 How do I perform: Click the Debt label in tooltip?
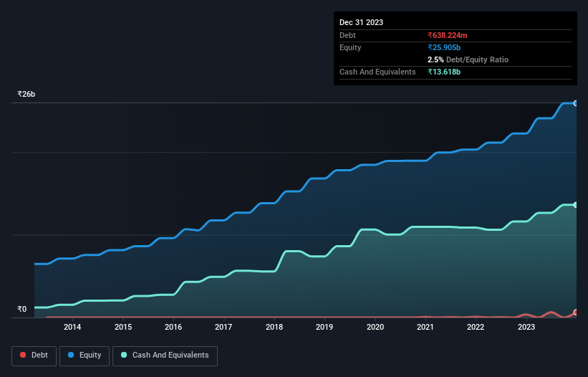click(347, 35)
